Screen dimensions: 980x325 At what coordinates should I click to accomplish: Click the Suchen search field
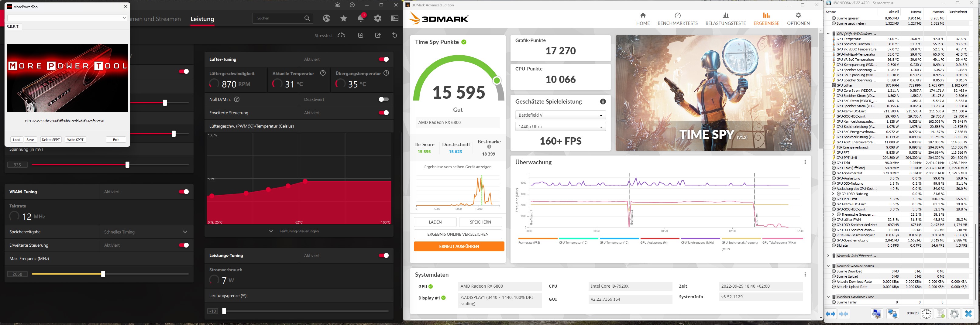point(282,18)
